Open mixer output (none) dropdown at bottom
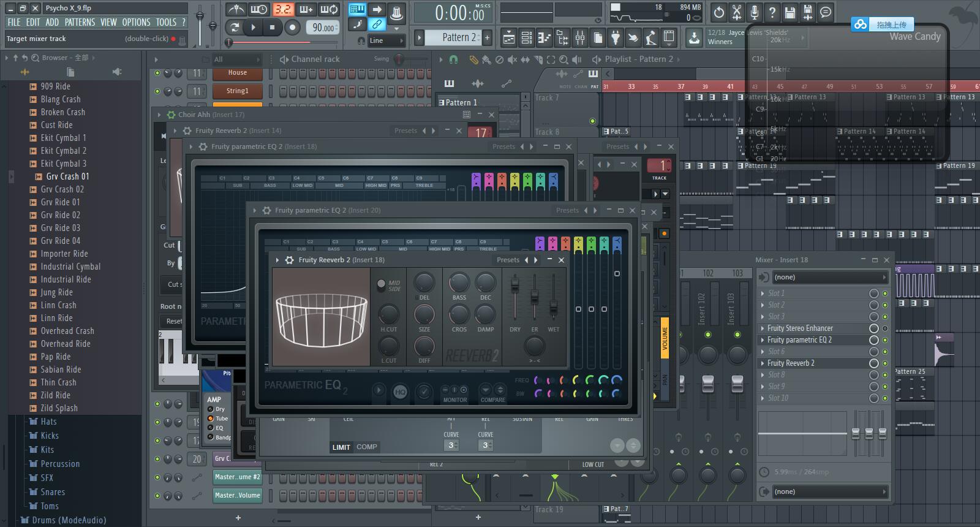The image size is (980, 527). (829, 491)
